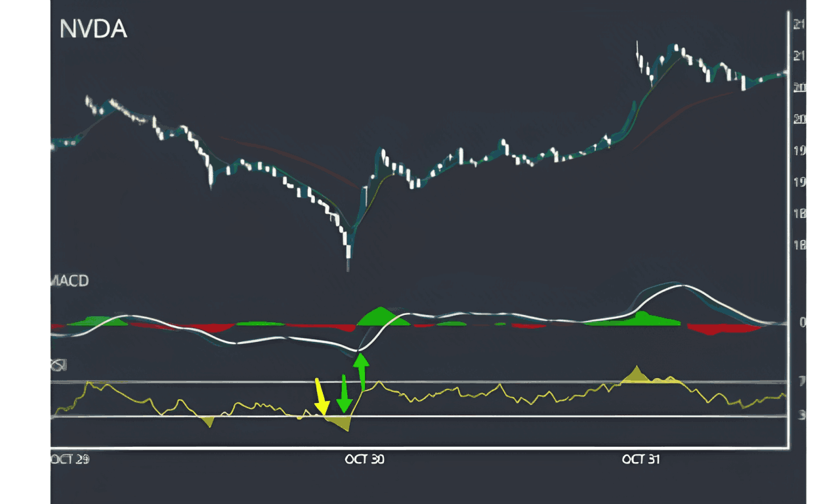Jump to the OCT 31 date marker
Screen dimensions: 840x504
pos(641,460)
